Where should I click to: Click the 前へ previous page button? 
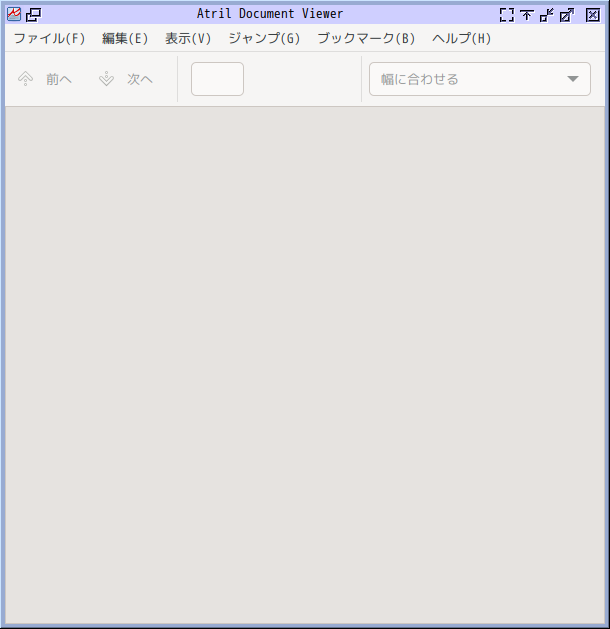45,79
